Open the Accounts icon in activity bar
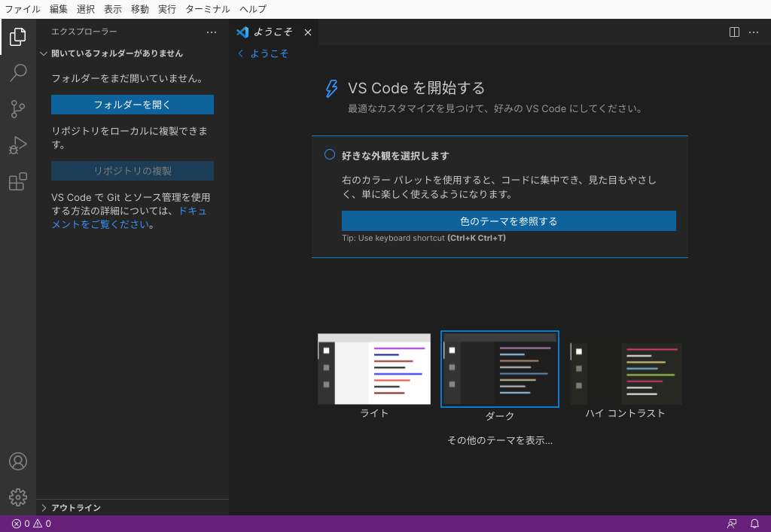This screenshot has width=771, height=532. click(x=18, y=461)
